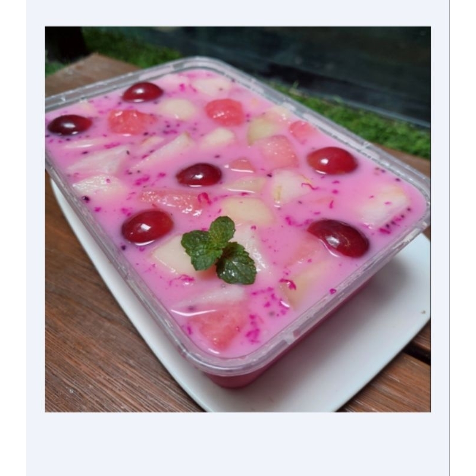476x476 pixels.
Task: Click the light blue margin above the photo
Action: click(237, 13)
